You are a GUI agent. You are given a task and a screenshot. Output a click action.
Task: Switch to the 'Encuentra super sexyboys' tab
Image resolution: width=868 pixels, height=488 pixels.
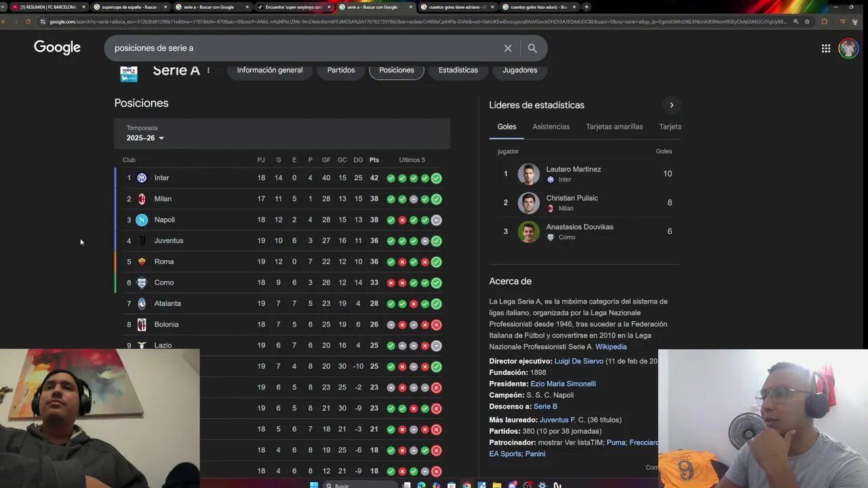click(293, 7)
